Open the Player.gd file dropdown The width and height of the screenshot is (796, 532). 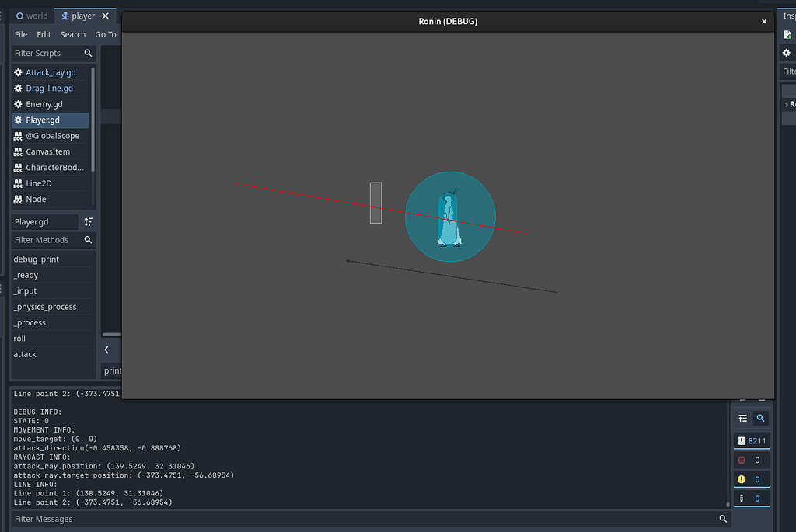tap(44, 222)
